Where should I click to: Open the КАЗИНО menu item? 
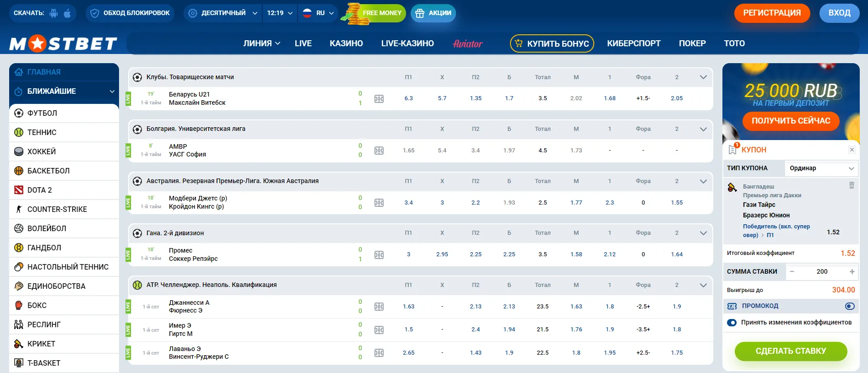(346, 43)
